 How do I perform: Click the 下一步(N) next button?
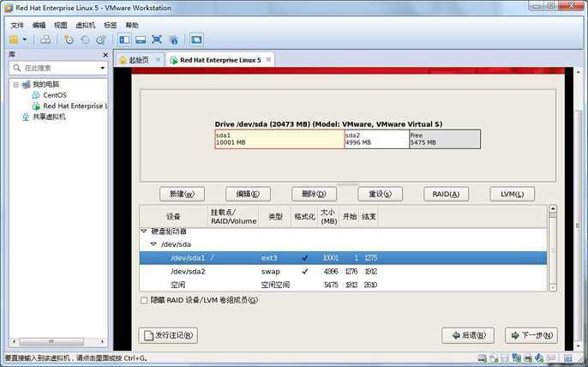tap(531, 335)
